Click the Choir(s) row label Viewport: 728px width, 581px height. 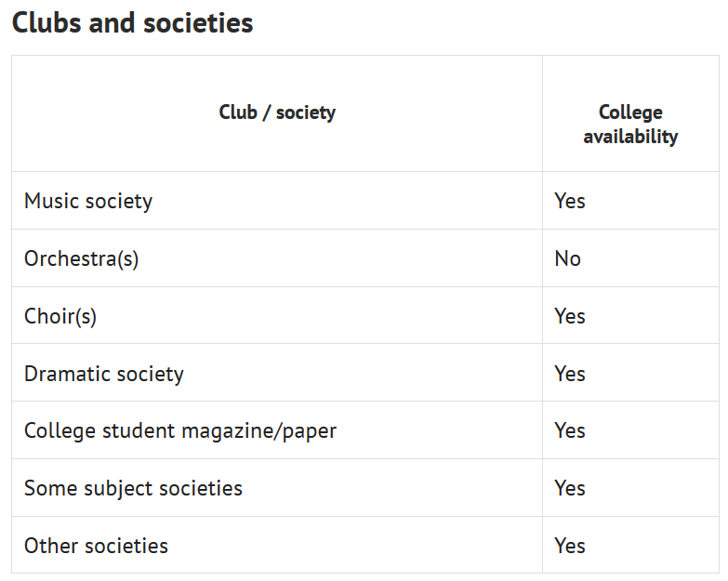pos(60,316)
